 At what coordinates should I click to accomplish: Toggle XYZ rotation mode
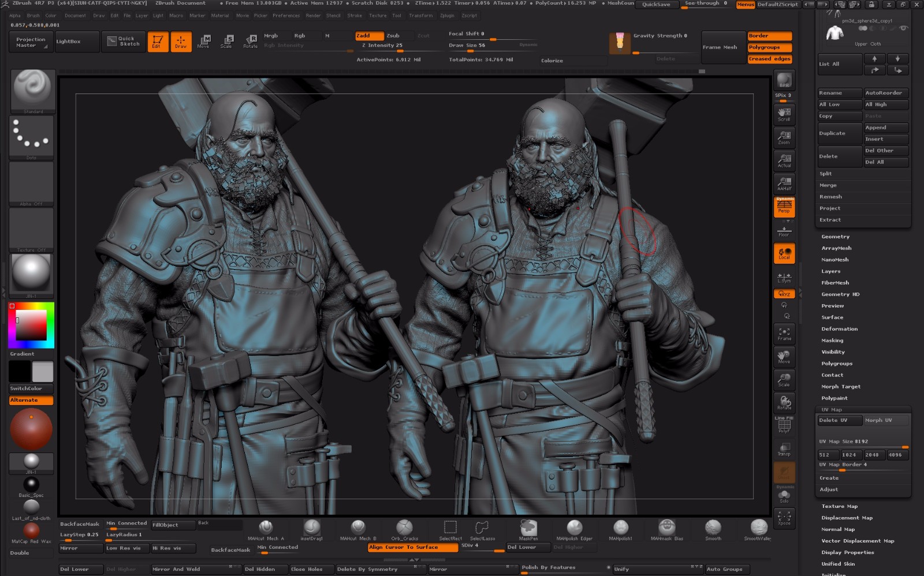784,294
